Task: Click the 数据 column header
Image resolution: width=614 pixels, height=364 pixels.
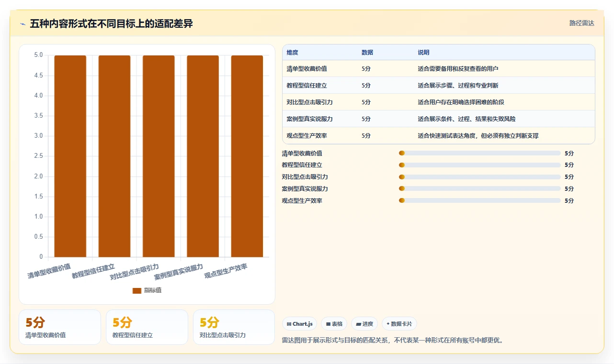Action: (367, 53)
